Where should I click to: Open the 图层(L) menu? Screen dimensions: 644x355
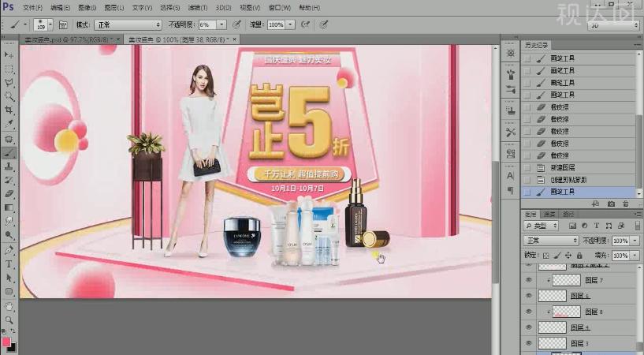click(x=114, y=8)
